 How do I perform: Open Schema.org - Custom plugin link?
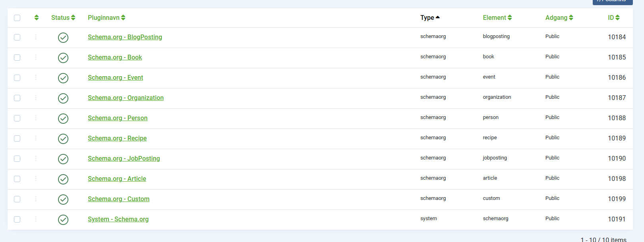(118, 199)
